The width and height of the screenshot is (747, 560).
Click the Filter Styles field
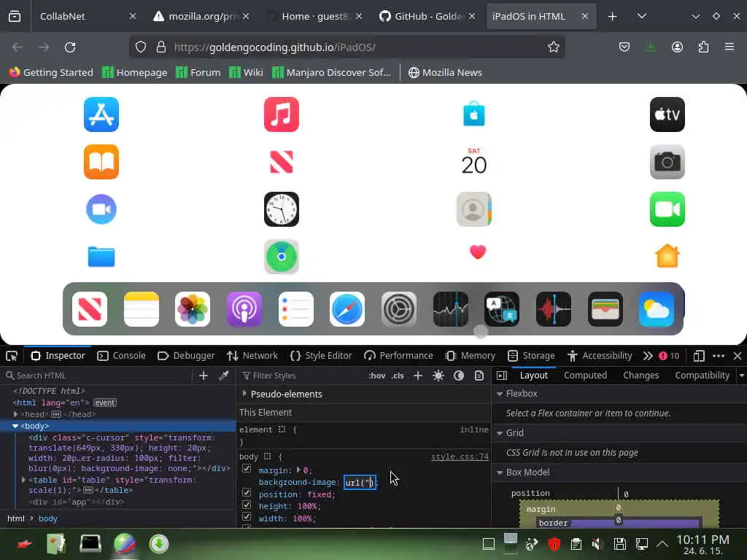pos(303,376)
